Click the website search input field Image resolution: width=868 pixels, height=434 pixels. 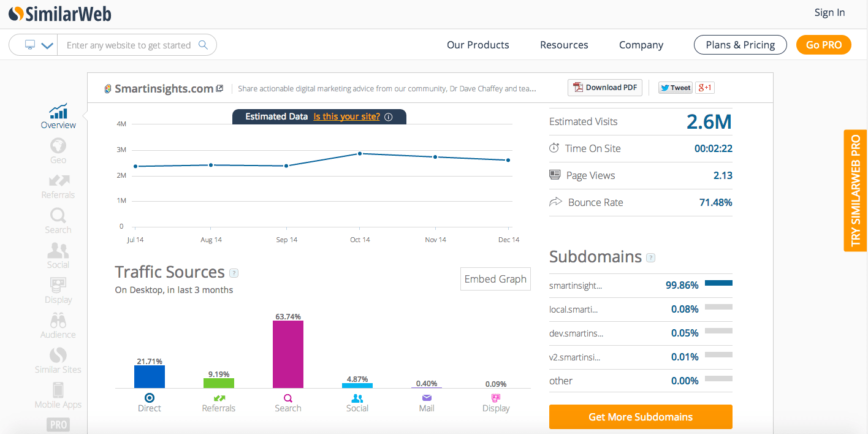(x=129, y=45)
